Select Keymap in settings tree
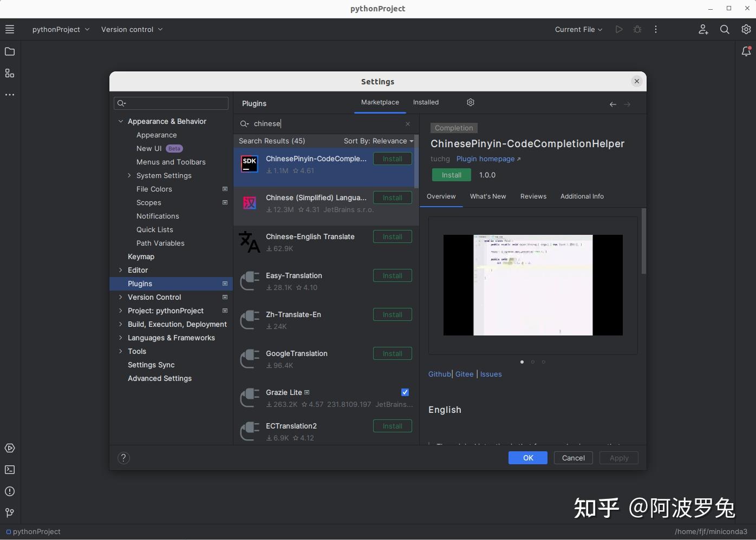 141,256
